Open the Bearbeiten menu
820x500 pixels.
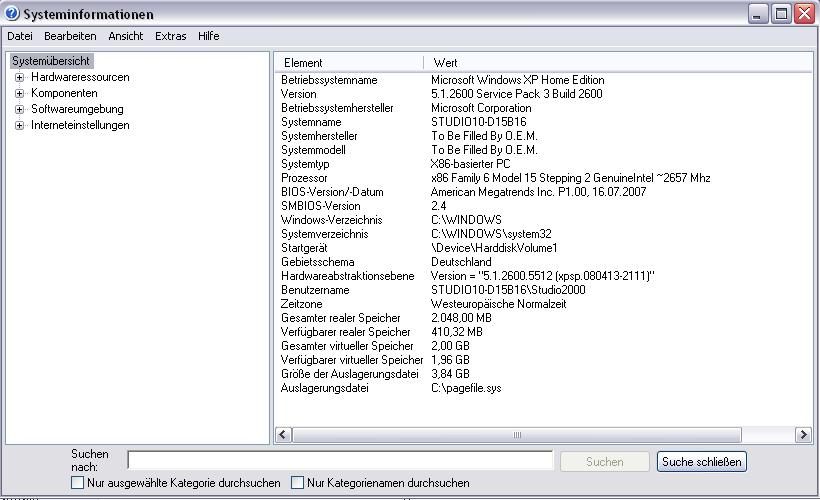tap(70, 36)
